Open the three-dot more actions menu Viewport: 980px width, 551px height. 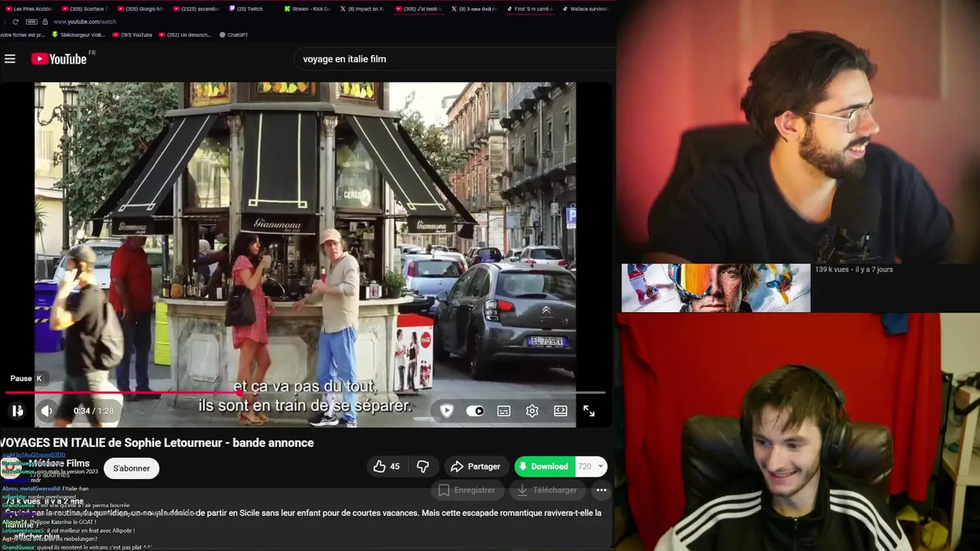602,490
